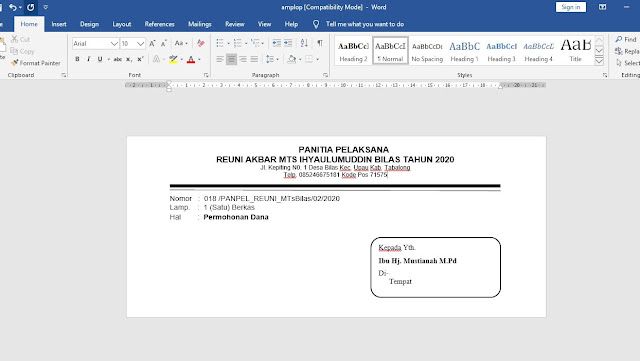
Task: Click Find in Editing group
Action: [x=626, y=39]
